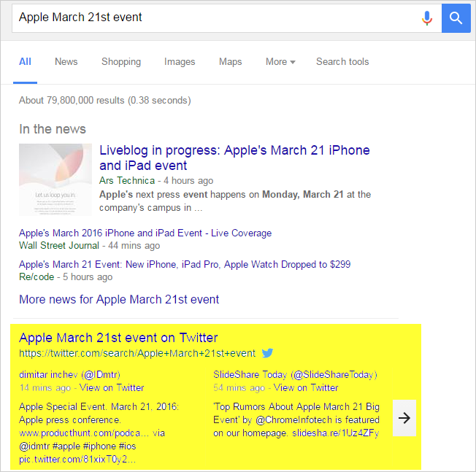Screen dimensions: 476x472
Task: Click the 14 mins ago timestamp
Action: 45,387
